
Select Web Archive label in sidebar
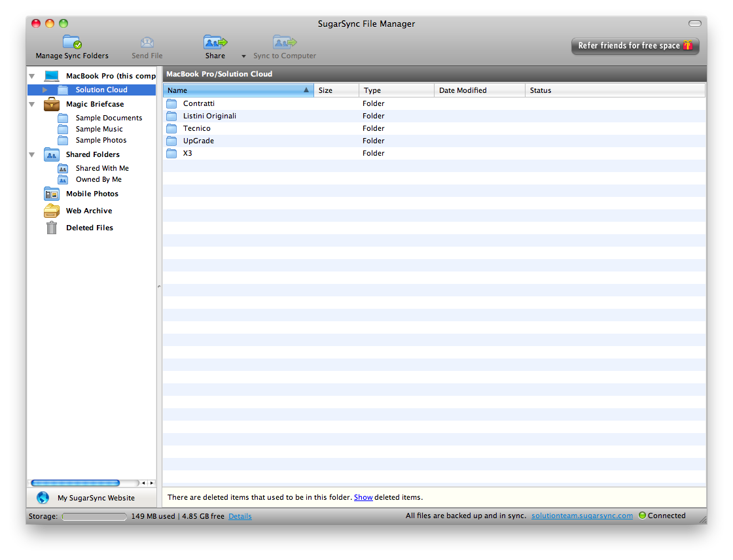tap(89, 211)
